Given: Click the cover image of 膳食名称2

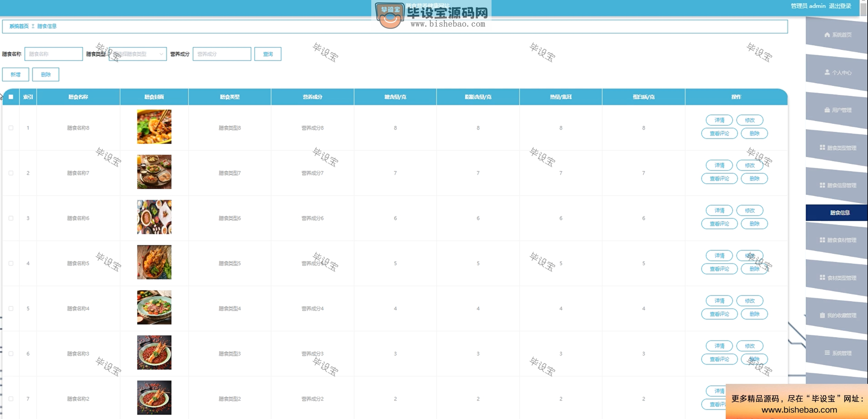Looking at the screenshot, I should (154, 398).
